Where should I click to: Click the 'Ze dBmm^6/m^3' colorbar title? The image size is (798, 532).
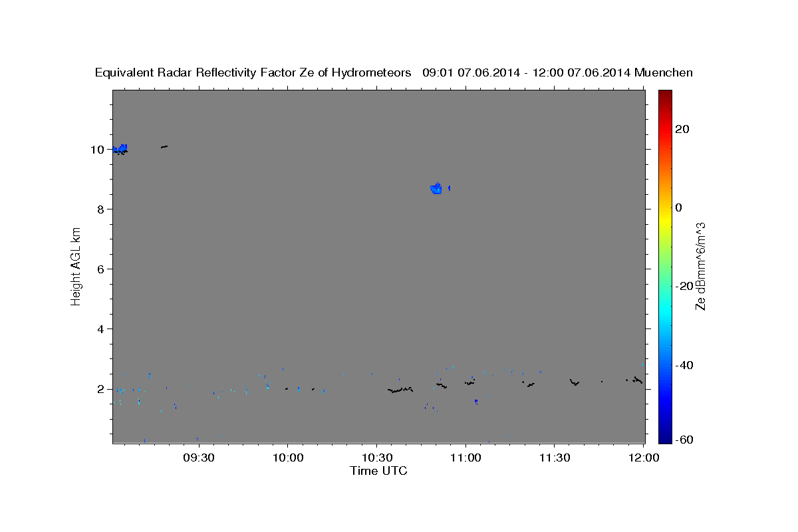[x=700, y=266]
